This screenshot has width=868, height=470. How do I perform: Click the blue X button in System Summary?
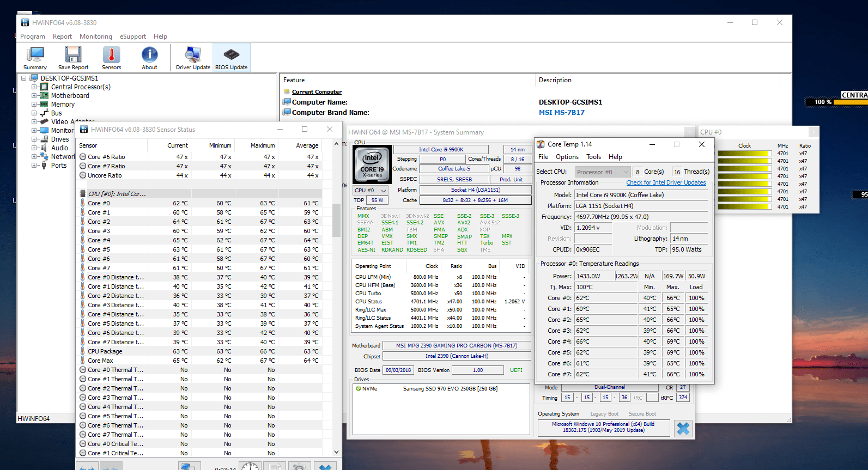point(683,429)
